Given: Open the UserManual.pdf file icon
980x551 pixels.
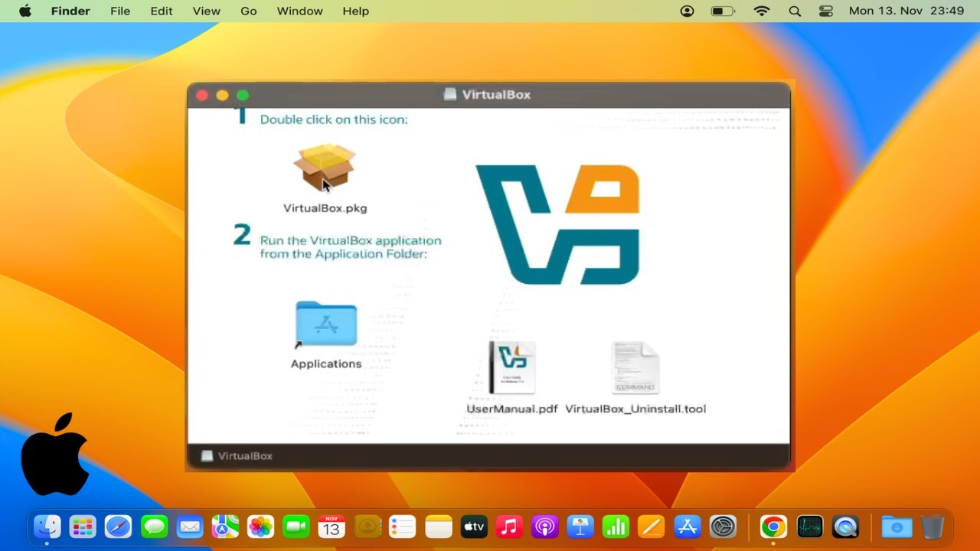Looking at the screenshot, I should (x=511, y=367).
